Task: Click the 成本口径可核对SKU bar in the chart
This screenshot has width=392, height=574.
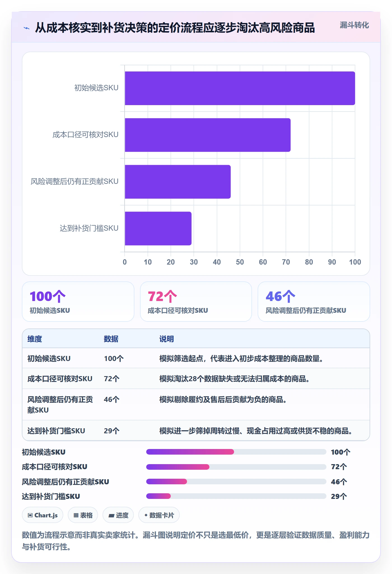Action: pos(208,135)
